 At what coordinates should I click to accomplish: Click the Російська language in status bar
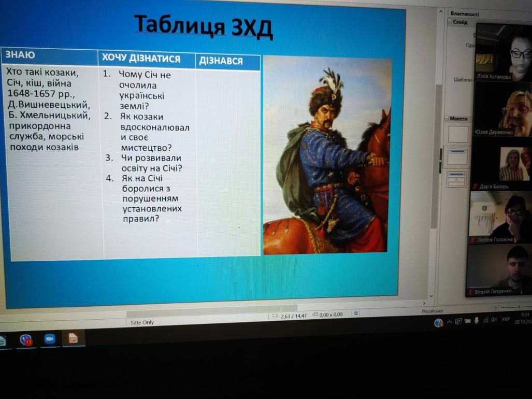point(432,311)
